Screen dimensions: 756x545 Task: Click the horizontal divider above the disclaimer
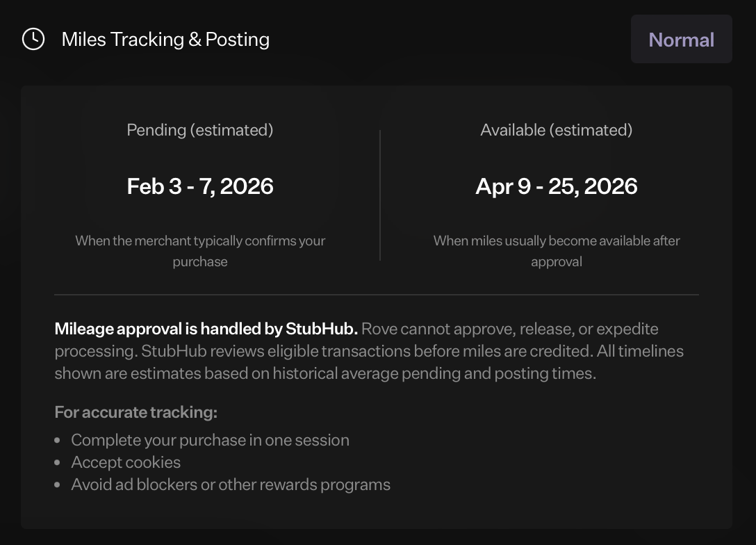[377, 293]
